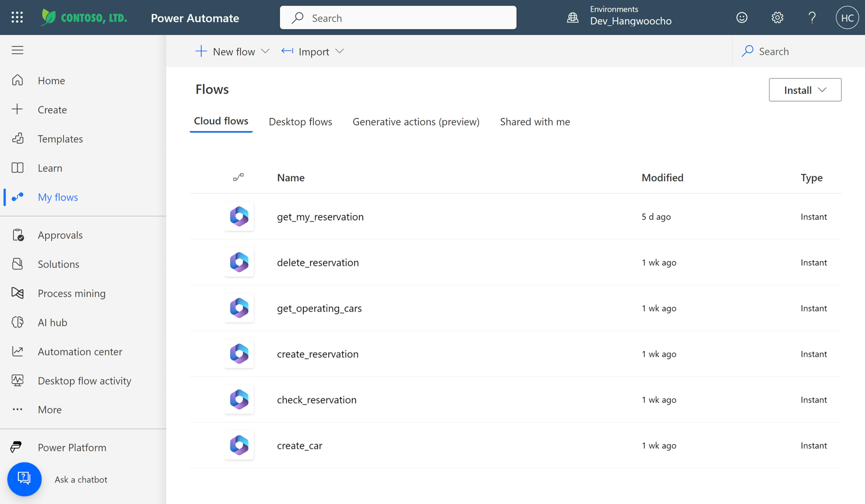Click the get_operating_cars flow icon
This screenshot has height=504, width=865.
tap(239, 308)
